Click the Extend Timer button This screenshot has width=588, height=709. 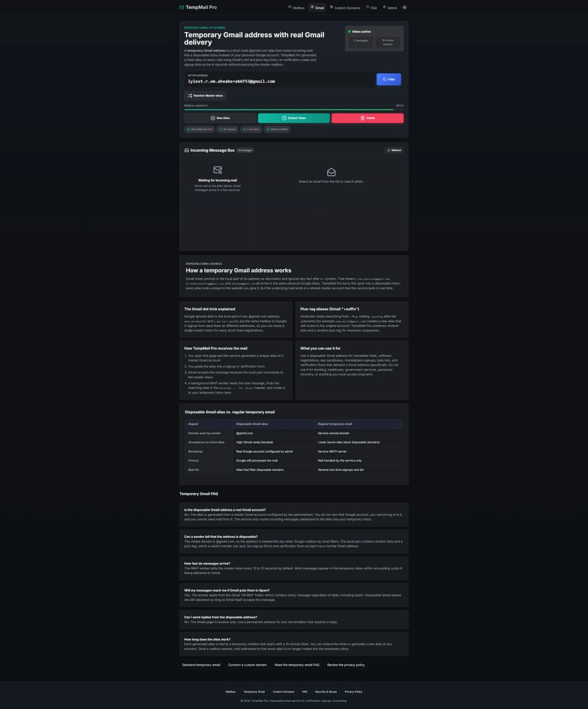[294, 118]
